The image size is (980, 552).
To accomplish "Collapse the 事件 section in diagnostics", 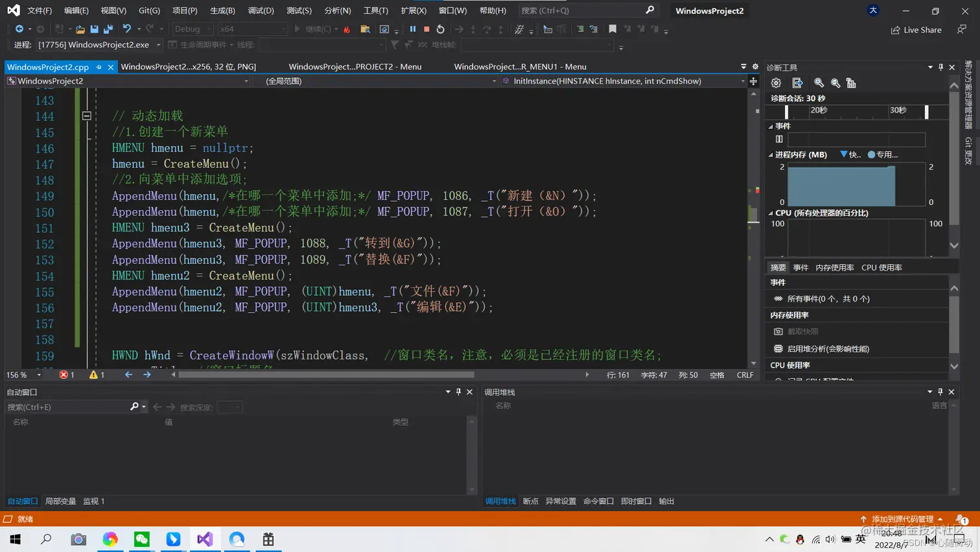I will (771, 126).
